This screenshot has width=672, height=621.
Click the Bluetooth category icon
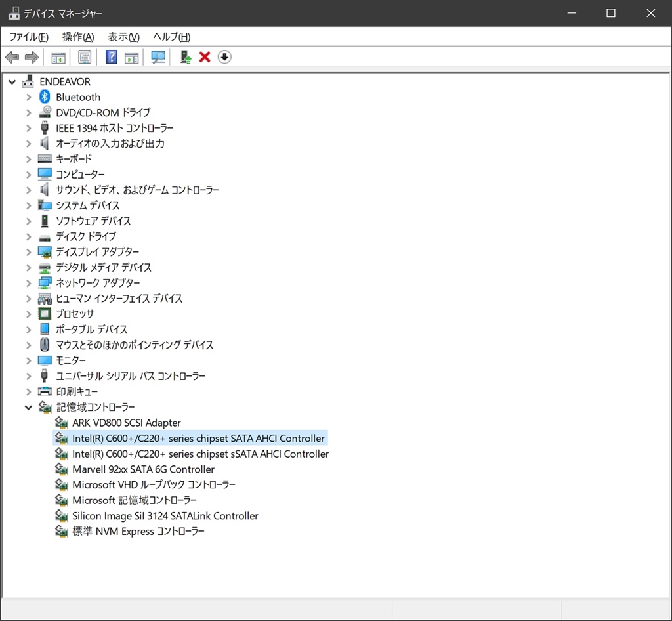(x=45, y=97)
